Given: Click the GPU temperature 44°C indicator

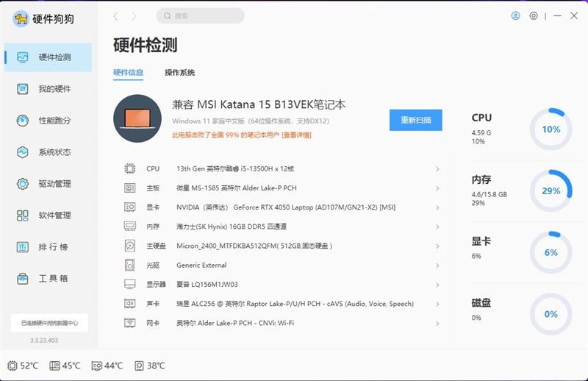Looking at the screenshot, I should click(x=107, y=366).
